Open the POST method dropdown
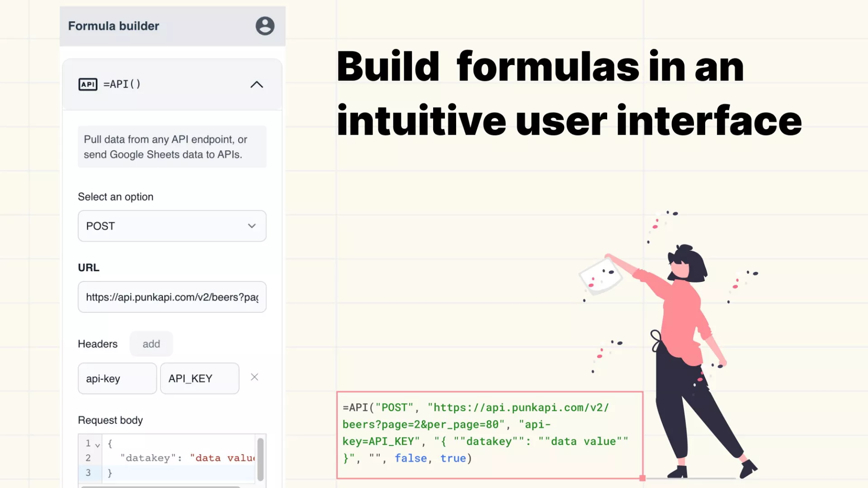 (x=172, y=226)
